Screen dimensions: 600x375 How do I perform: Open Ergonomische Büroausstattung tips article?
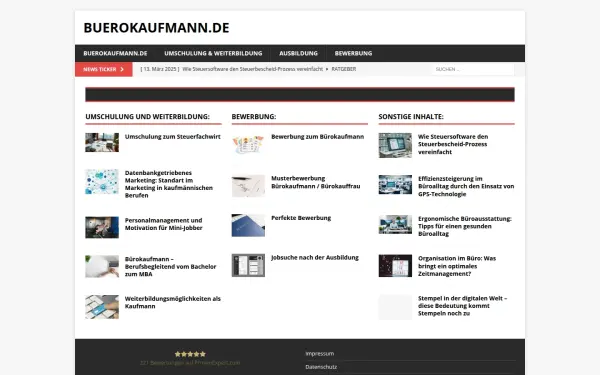click(465, 226)
